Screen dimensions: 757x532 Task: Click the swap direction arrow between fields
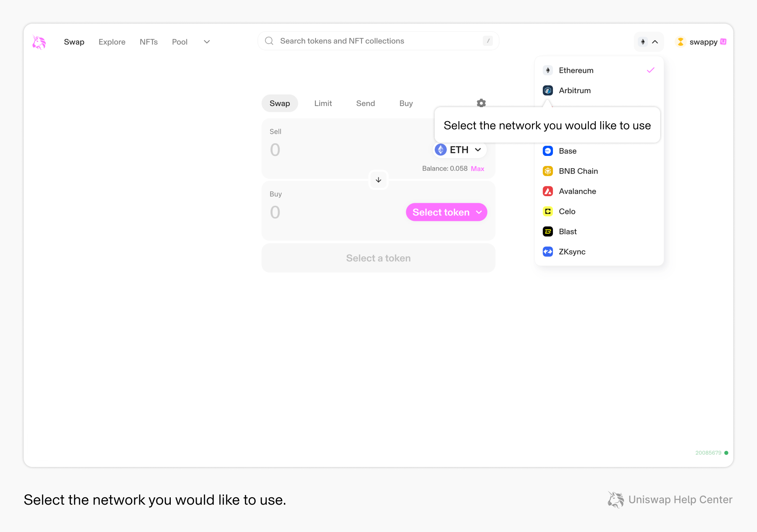(x=378, y=180)
